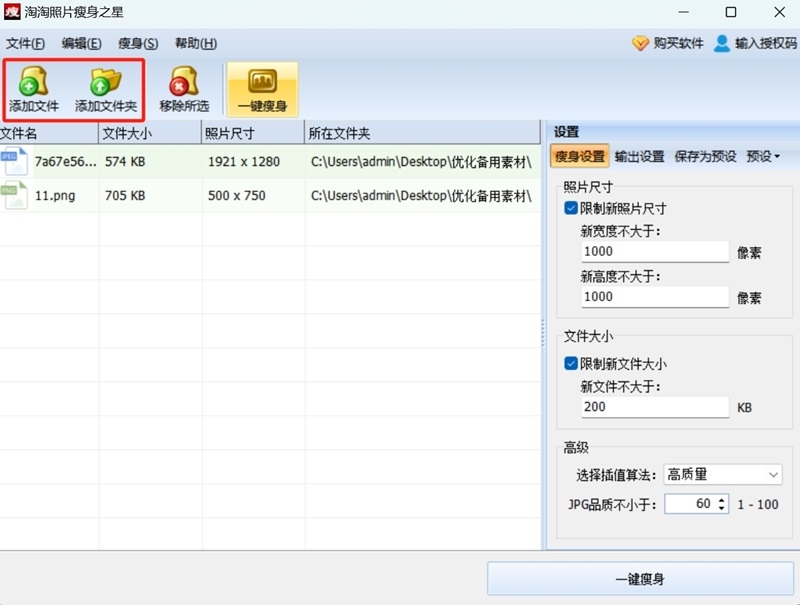This screenshot has width=800, height=605.
Task: Click the PNG file icon of 11.png
Action: coord(14,195)
